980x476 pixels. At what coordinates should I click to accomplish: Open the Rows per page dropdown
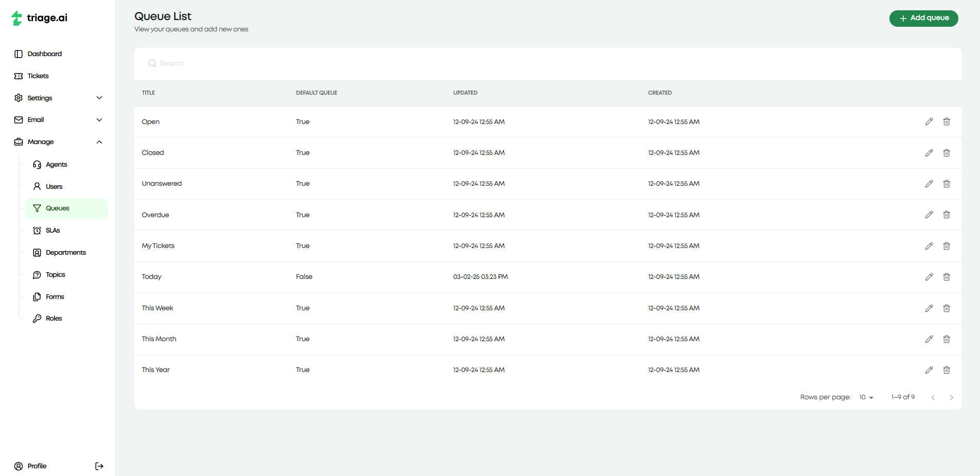point(865,397)
